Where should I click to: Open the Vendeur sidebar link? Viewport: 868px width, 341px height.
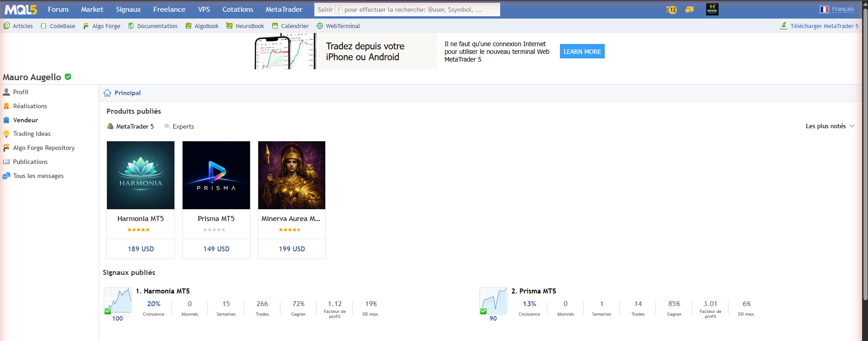pos(25,120)
